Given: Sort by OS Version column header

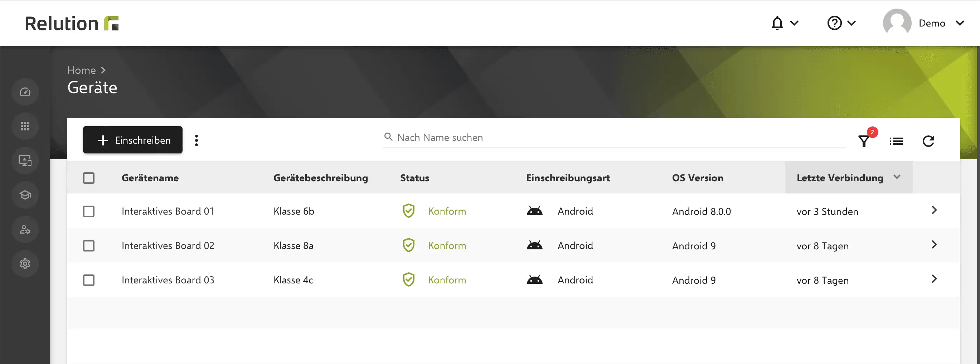Looking at the screenshot, I should (697, 178).
